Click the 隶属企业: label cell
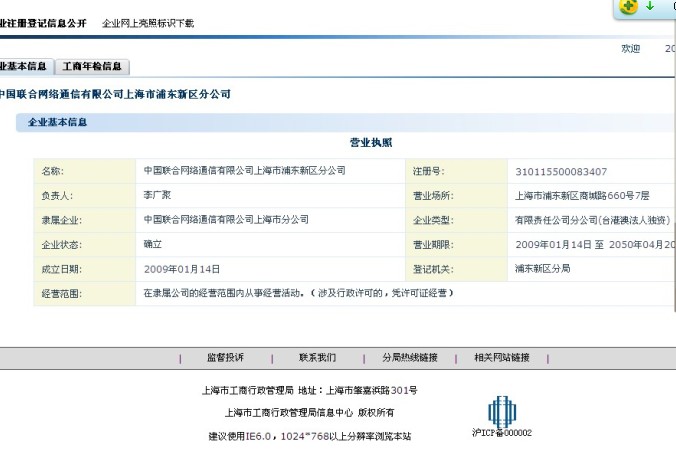The height and width of the screenshot is (456, 676). tap(85, 220)
